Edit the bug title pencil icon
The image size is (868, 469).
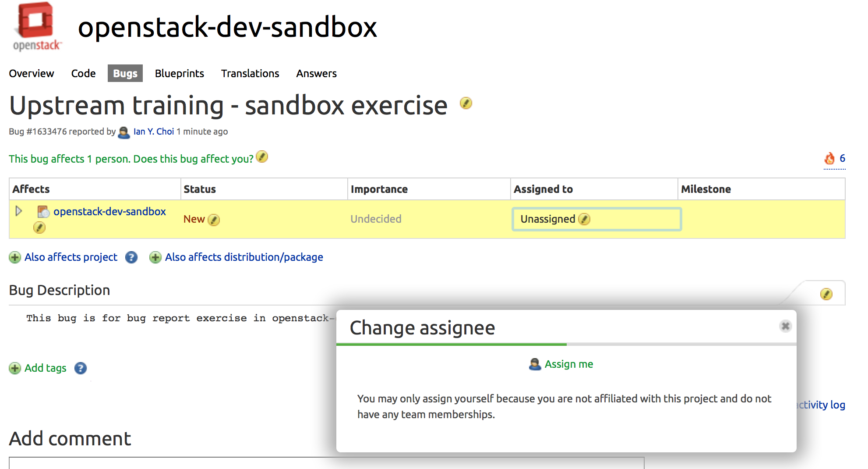[466, 103]
